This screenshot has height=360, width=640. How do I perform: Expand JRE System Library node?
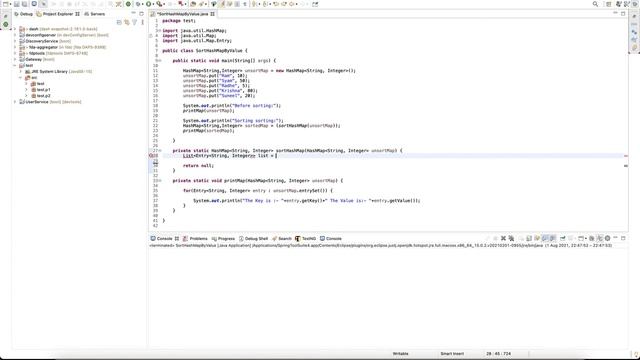click(21, 71)
